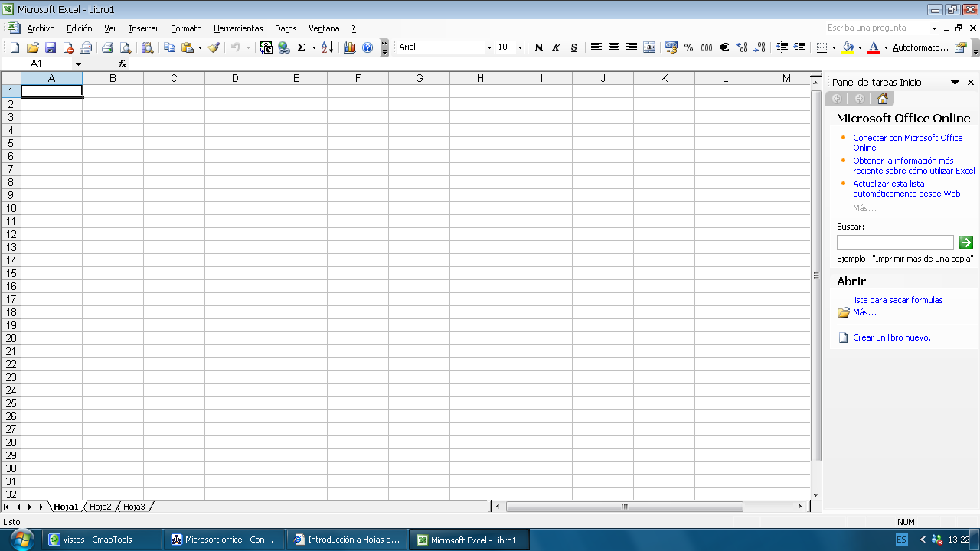Open Excel Help question mark icon
The height and width of the screenshot is (551, 980).
point(367,47)
